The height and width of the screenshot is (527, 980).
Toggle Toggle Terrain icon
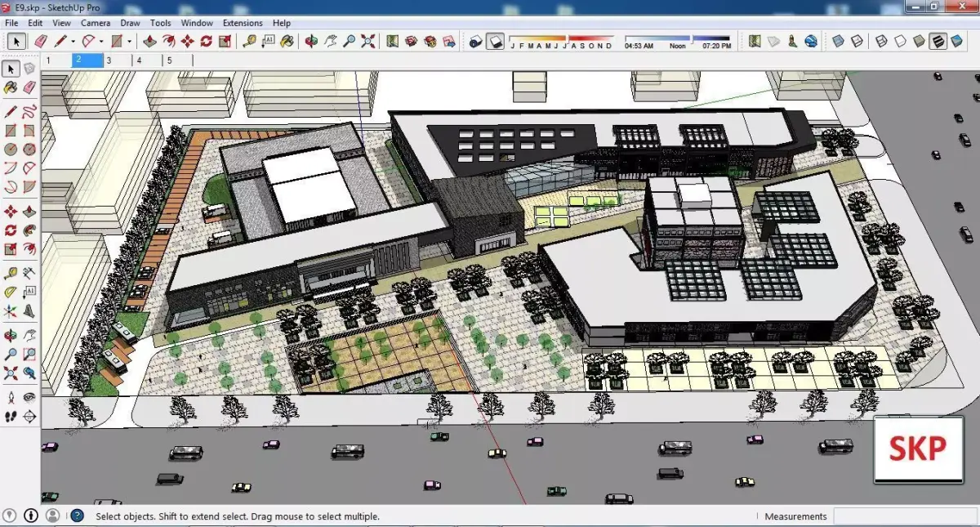click(773, 41)
